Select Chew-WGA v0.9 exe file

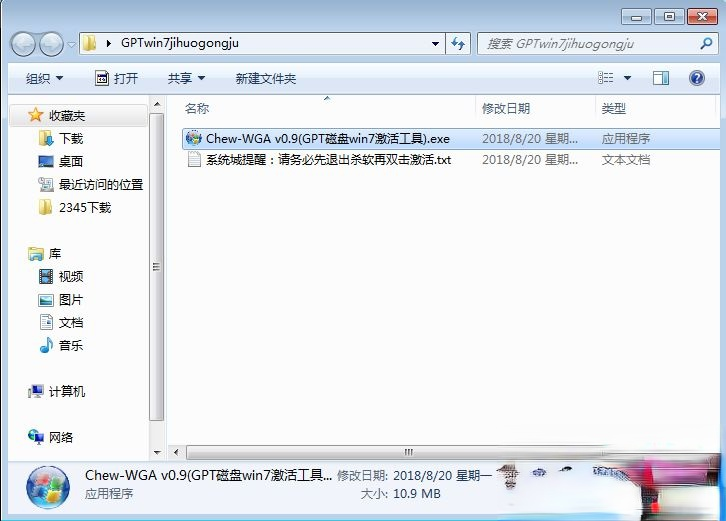point(328,138)
